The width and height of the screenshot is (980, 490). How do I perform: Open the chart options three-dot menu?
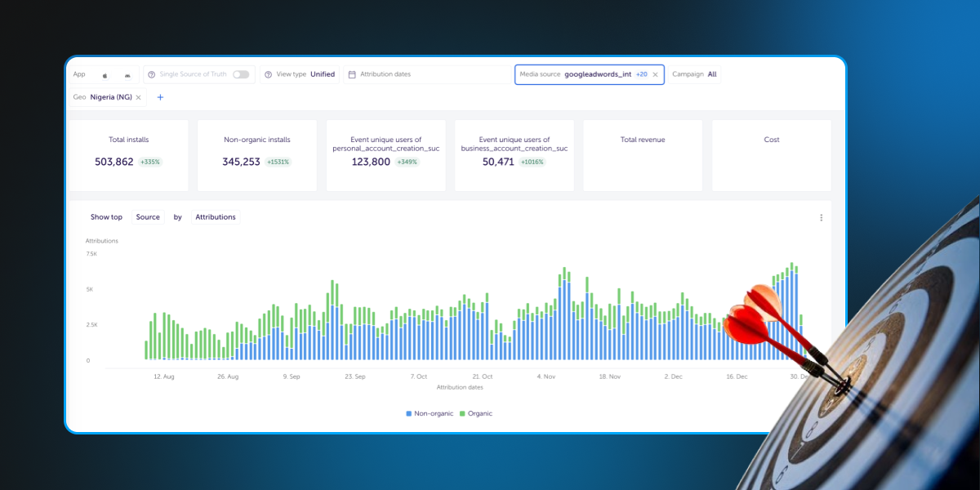[x=821, y=218]
